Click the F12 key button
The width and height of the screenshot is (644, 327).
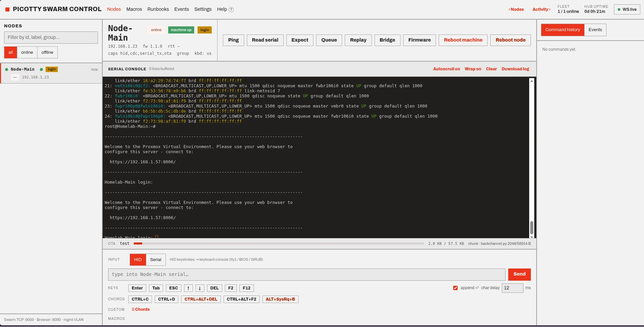[x=247, y=288]
